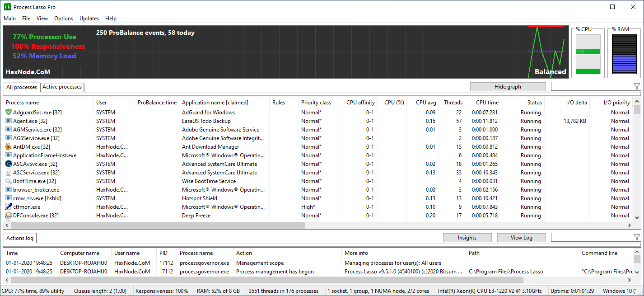Switch to the All processes tab

tap(22, 87)
